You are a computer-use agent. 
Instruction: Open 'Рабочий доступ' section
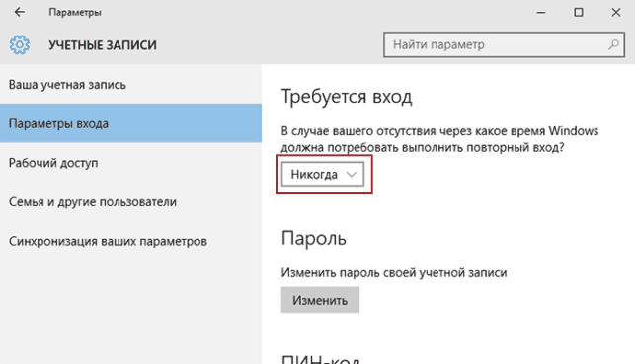tap(130, 162)
